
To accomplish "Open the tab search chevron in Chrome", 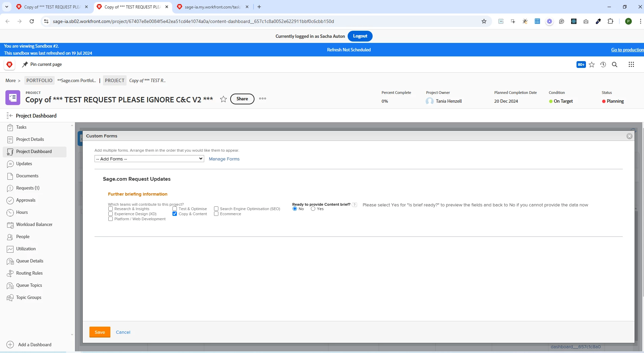I will tap(7, 7).
